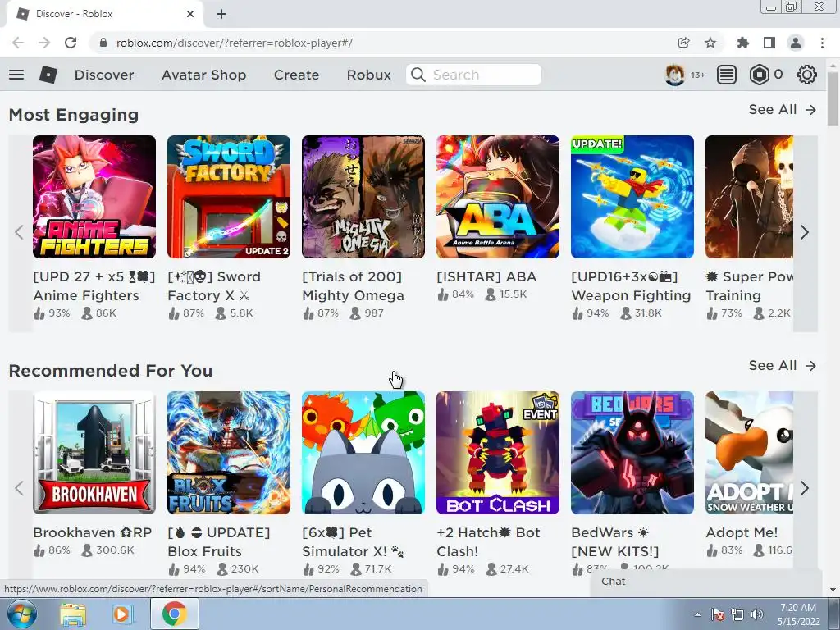840x630 pixels.
Task: Move the Recommended For You carousel left
Action: click(20, 488)
